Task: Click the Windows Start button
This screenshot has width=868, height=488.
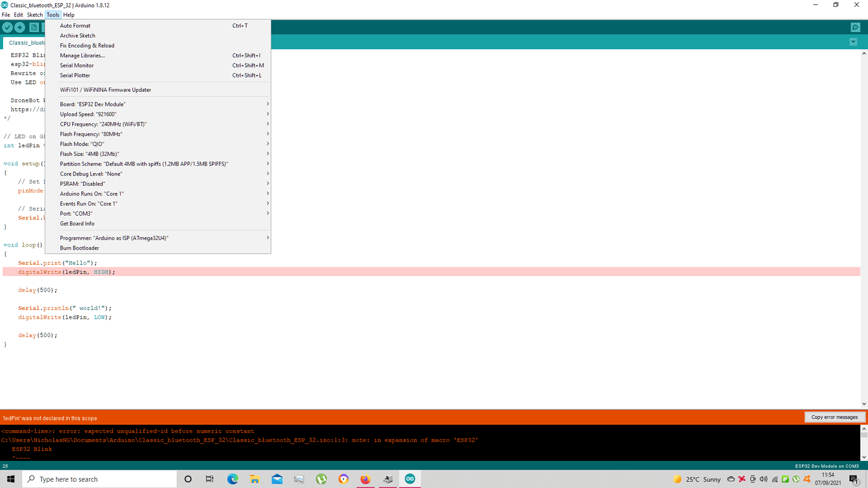Action: 11,479
